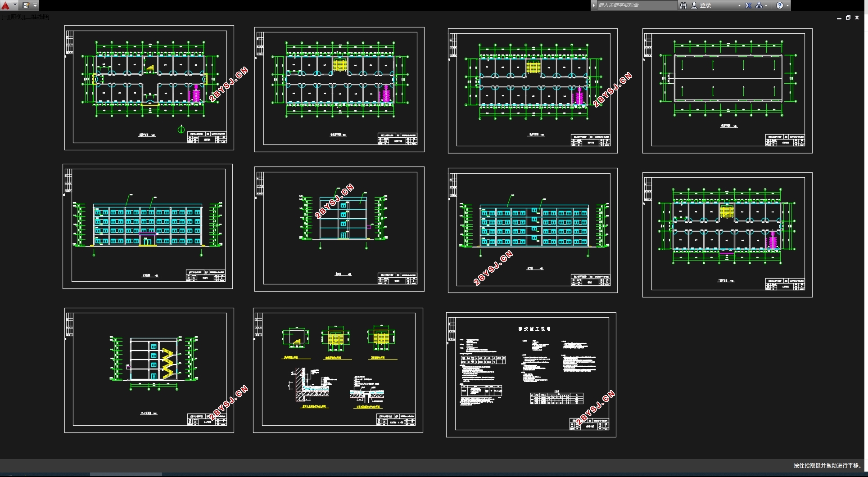Open the AutoCAD application menu logo
This screenshot has width=868, height=477.
(x=5, y=5)
